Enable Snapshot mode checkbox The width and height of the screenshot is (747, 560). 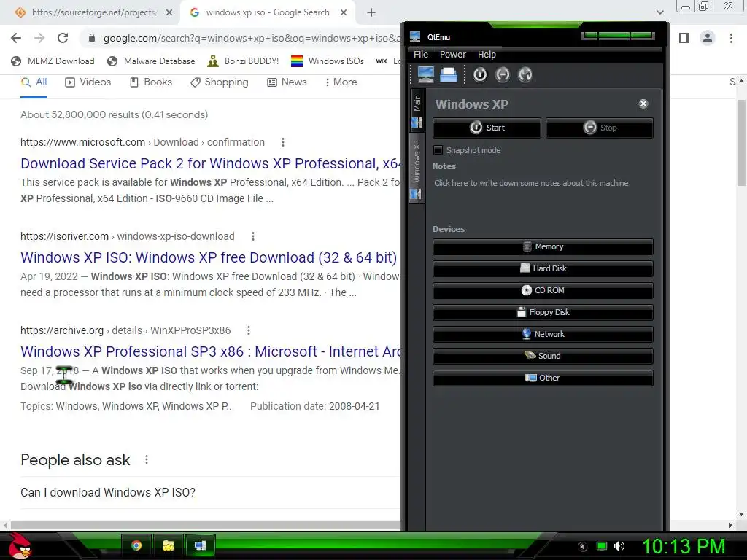[x=438, y=150]
